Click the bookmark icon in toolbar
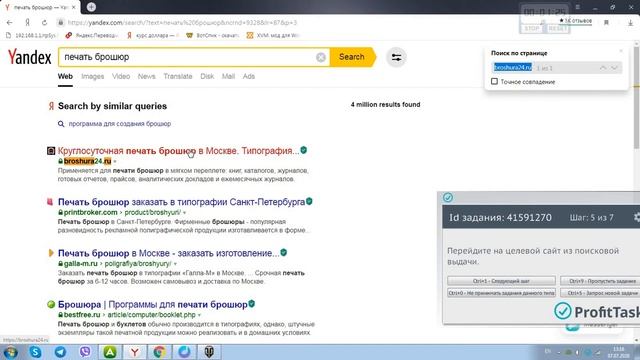This screenshot has height=360, width=640. [607, 23]
